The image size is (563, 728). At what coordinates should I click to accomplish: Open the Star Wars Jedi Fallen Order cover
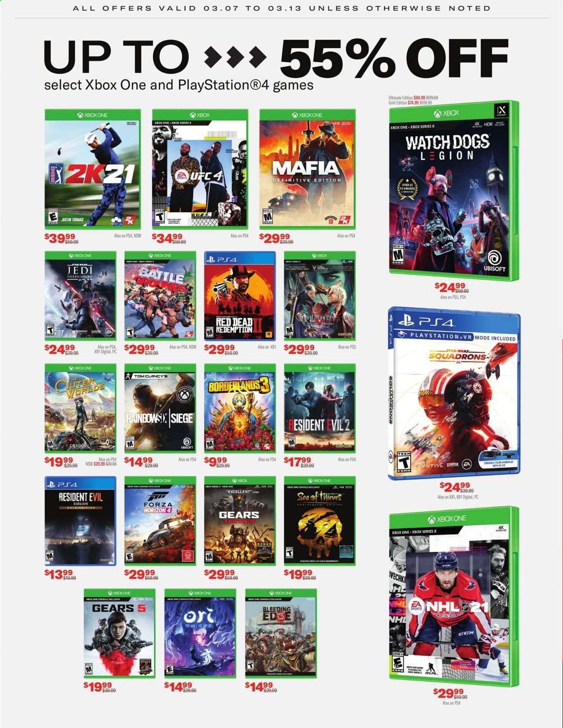pos(81,296)
